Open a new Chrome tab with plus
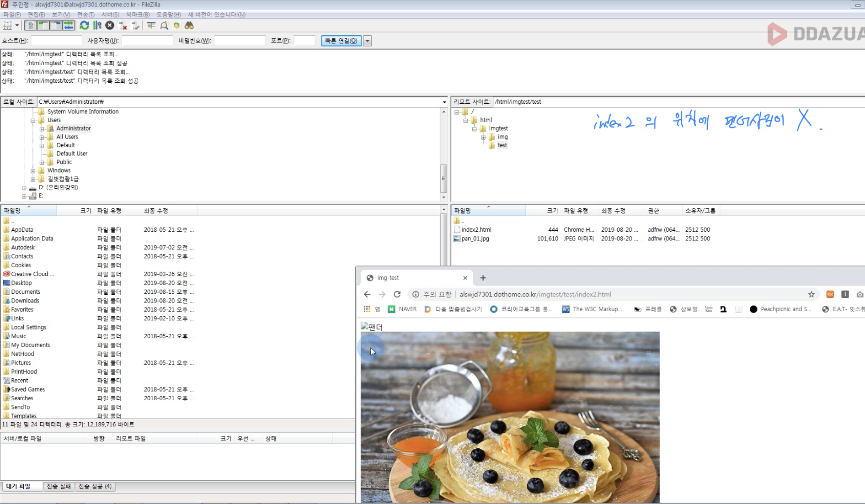The image size is (865, 504). pos(483,278)
